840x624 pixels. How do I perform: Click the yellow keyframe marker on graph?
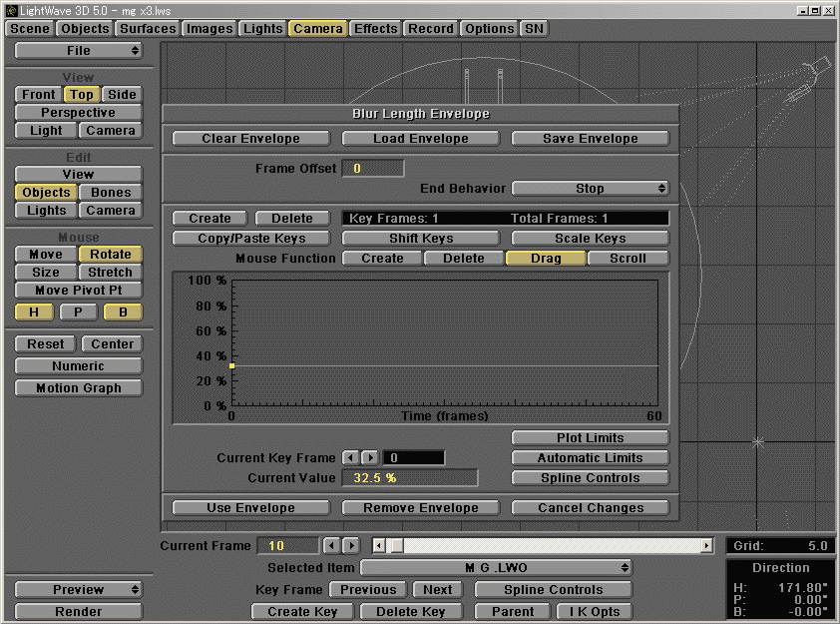coord(231,366)
